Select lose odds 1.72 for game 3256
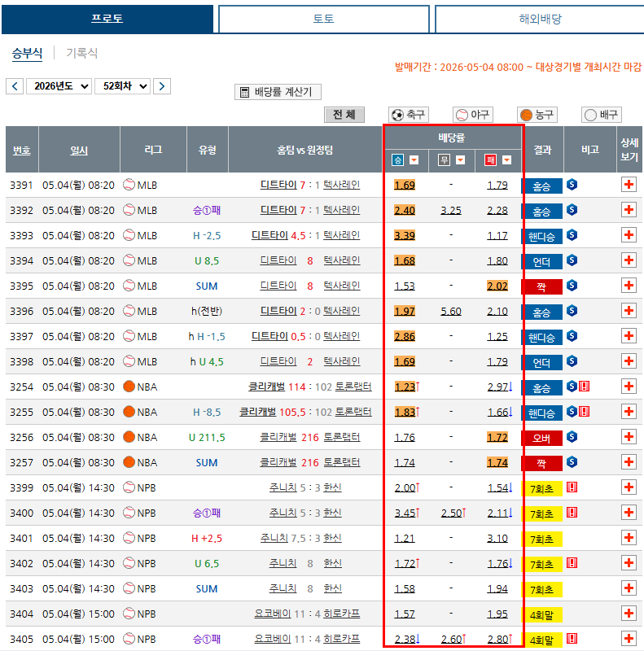The width and height of the screenshot is (644, 651). click(497, 437)
